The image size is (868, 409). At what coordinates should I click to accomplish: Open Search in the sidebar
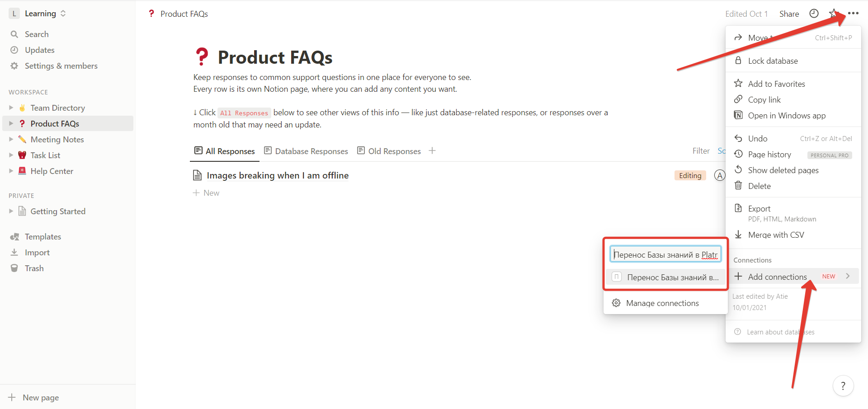coord(37,34)
